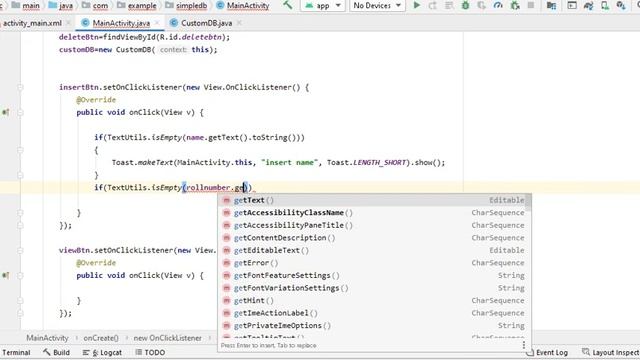Collapse the second onClick method fold marker
The width and height of the screenshot is (640, 360).
pyautogui.click(x=20, y=276)
